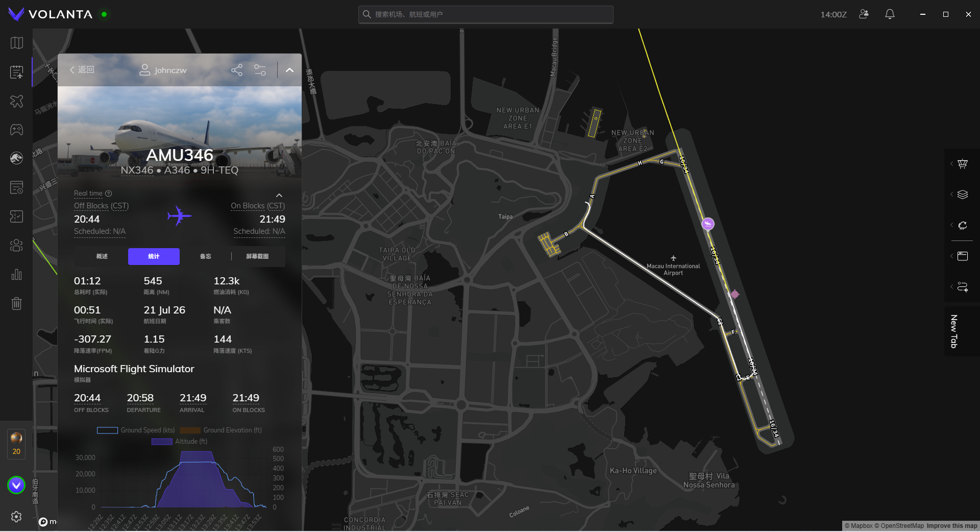Focus the airport and flight search field
Image resolution: width=980 pixels, height=532 pixels.
click(x=485, y=14)
